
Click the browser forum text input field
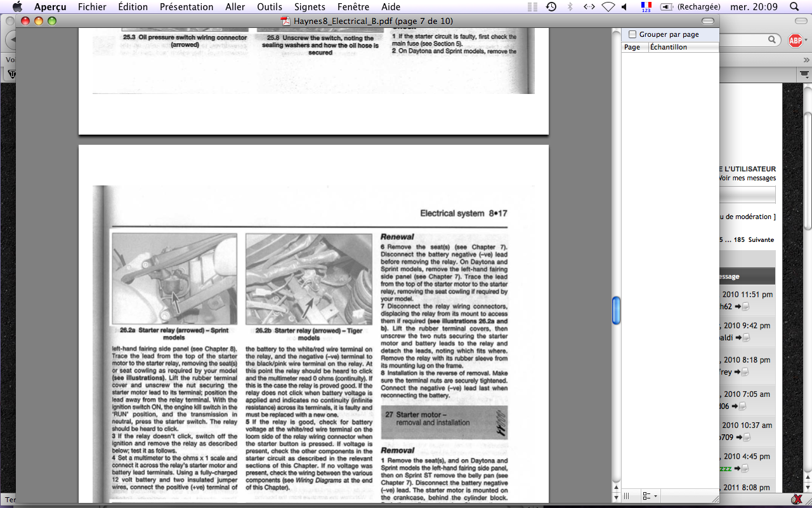click(x=747, y=194)
